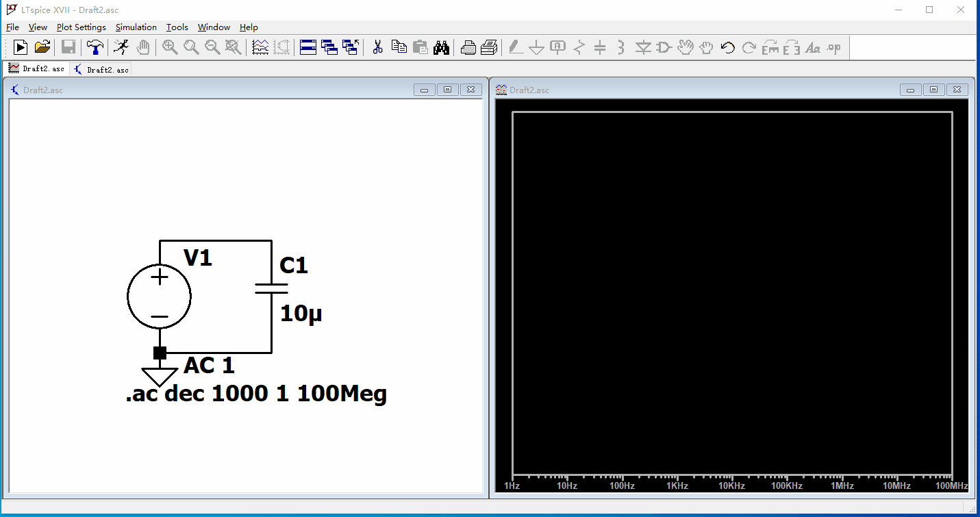Click the 1KHz axis label in plot
Viewport: 980px width, 517px height.
coord(677,486)
